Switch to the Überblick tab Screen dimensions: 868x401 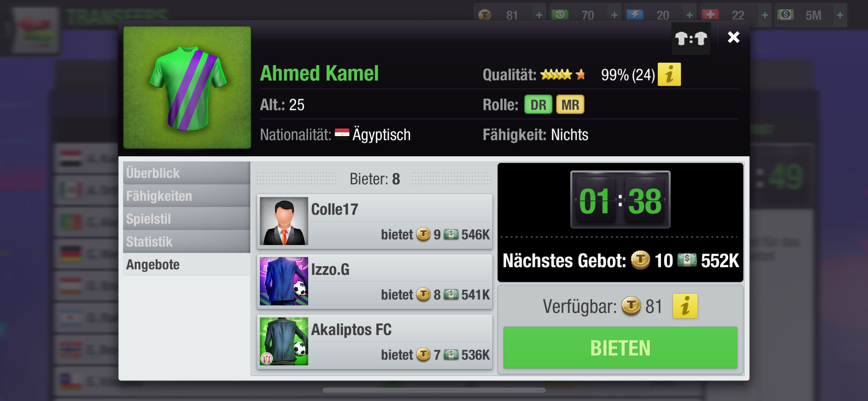point(186,173)
